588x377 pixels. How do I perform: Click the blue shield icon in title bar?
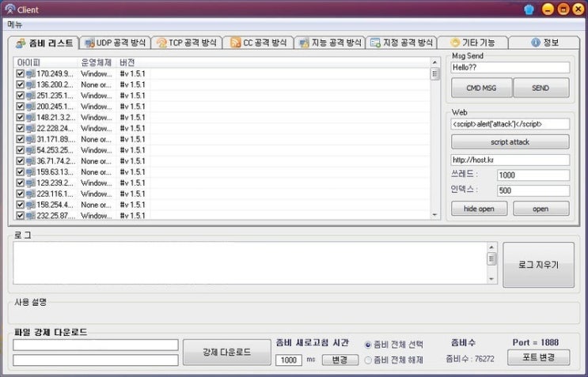point(529,9)
